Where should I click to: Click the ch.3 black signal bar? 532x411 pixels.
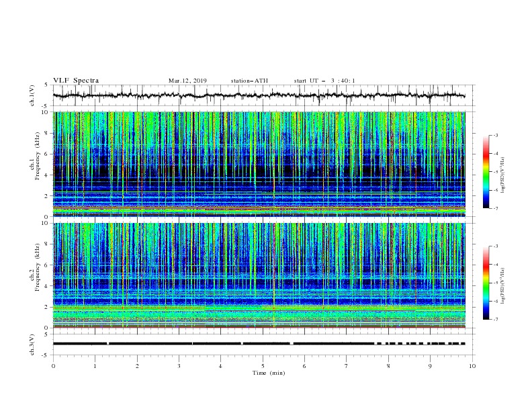pos(259,344)
